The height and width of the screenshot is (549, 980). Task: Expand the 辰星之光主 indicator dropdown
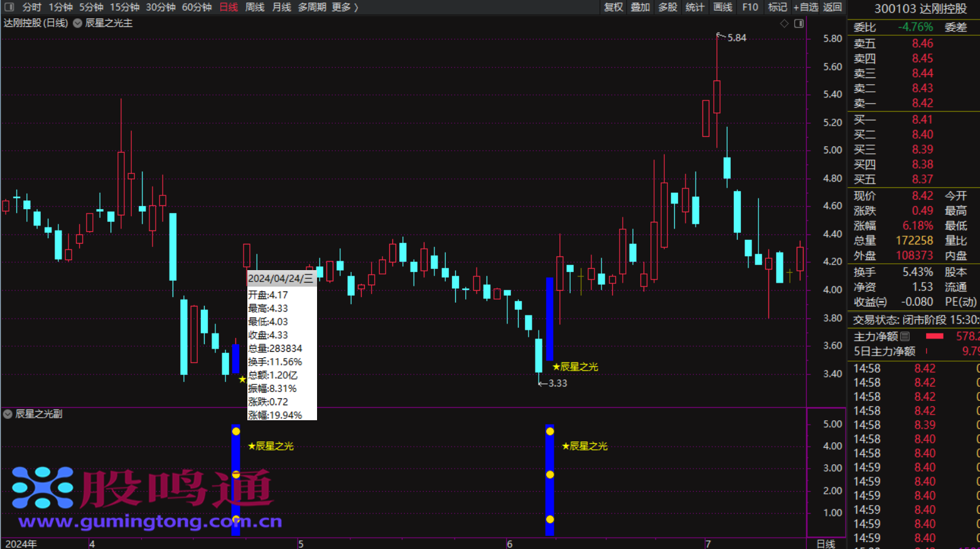pyautogui.click(x=78, y=23)
